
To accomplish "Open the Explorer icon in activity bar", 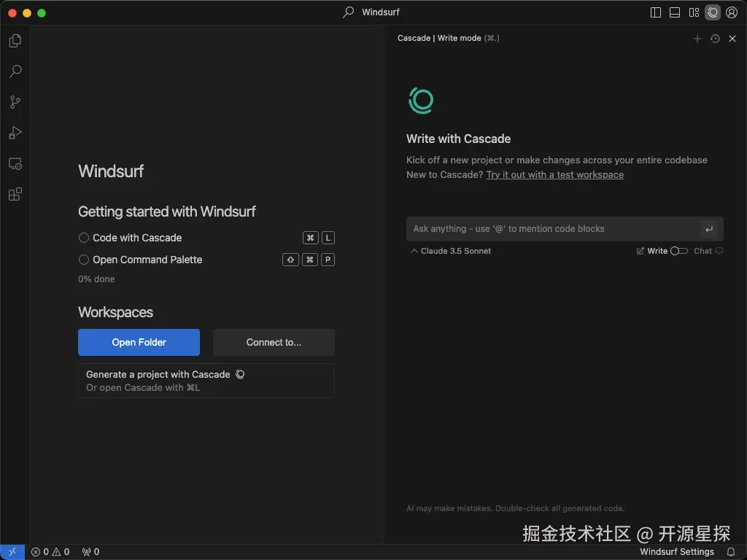I will pos(15,41).
